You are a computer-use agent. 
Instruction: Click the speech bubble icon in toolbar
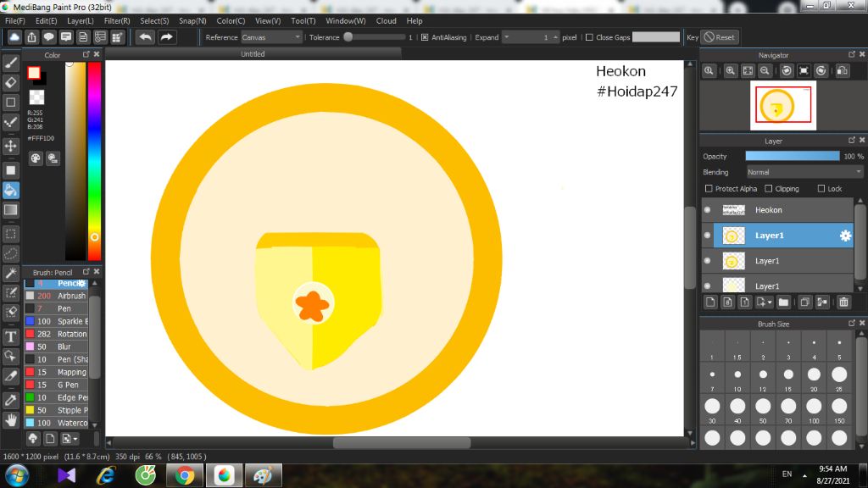pos(48,37)
